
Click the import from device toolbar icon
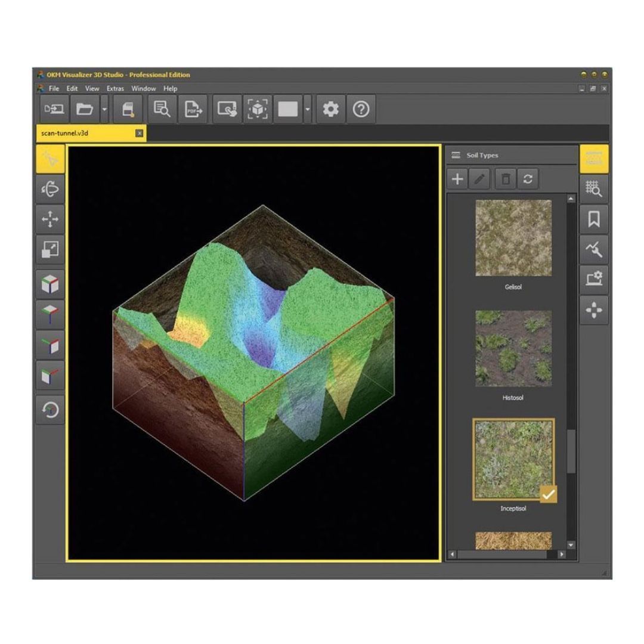(54, 109)
